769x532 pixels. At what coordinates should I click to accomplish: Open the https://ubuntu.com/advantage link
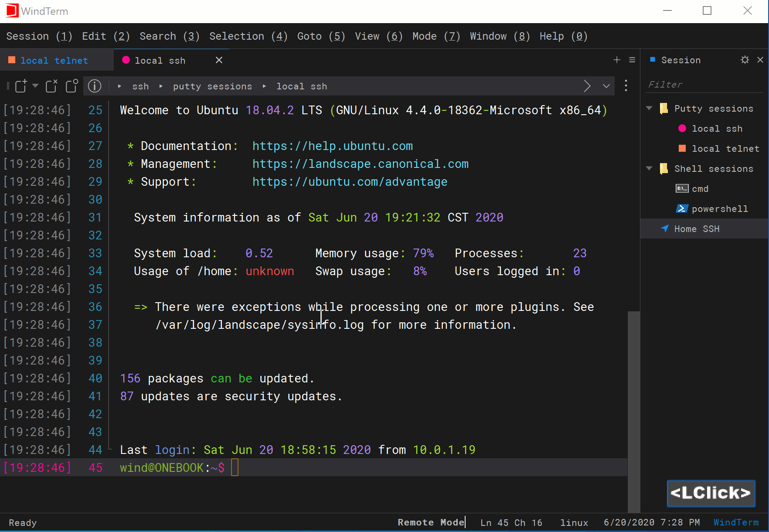[x=350, y=182]
